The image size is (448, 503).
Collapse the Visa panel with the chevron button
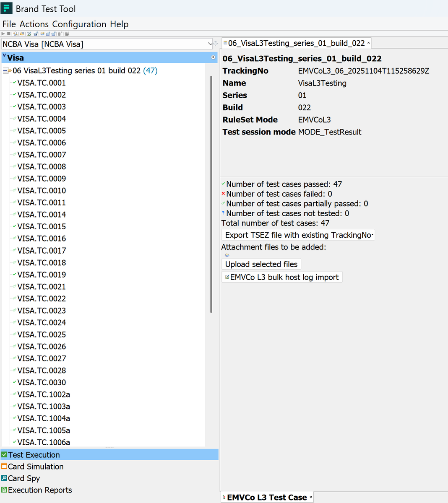pos(213,57)
